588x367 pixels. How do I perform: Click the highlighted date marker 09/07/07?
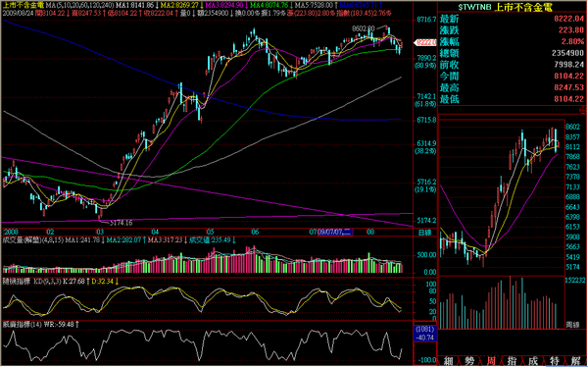click(335, 232)
